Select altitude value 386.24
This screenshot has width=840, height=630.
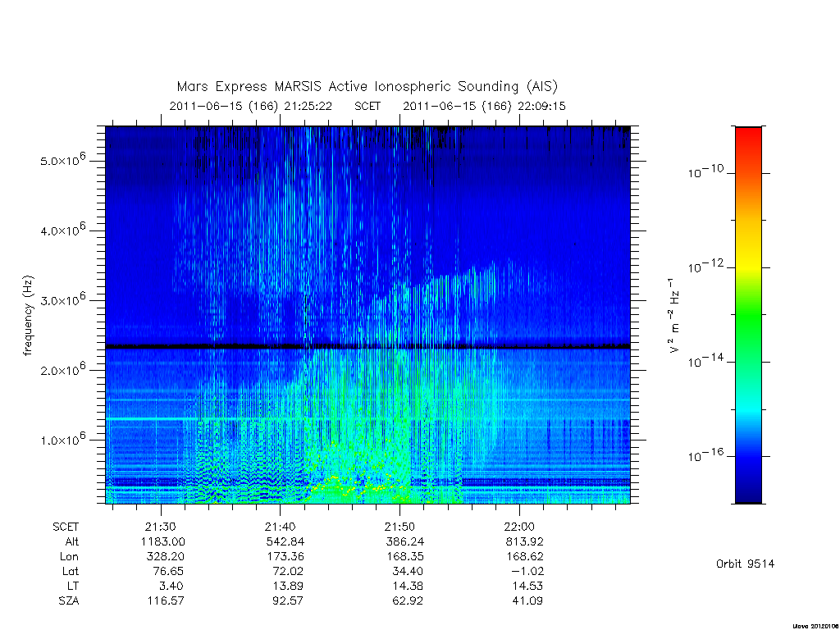pos(405,541)
